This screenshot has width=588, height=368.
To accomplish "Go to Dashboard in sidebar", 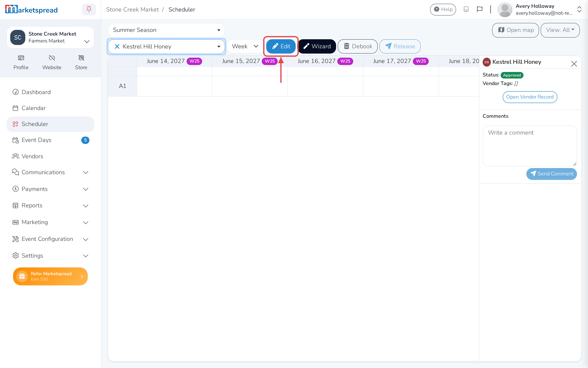I will click(x=50, y=92).
